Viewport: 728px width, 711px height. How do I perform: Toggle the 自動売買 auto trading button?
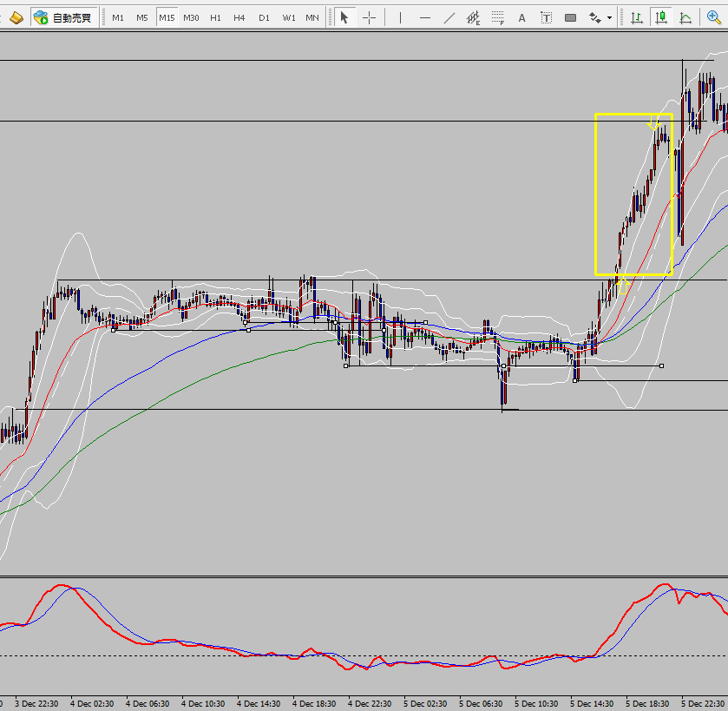point(63,17)
